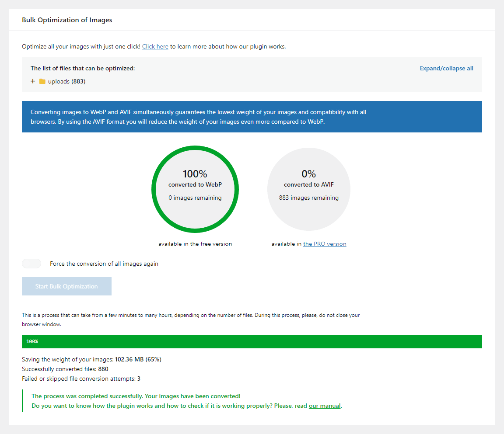Click the '883 images remaining' AVIF text
The height and width of the screenshot is (434, 504).
tap(309, 198)
